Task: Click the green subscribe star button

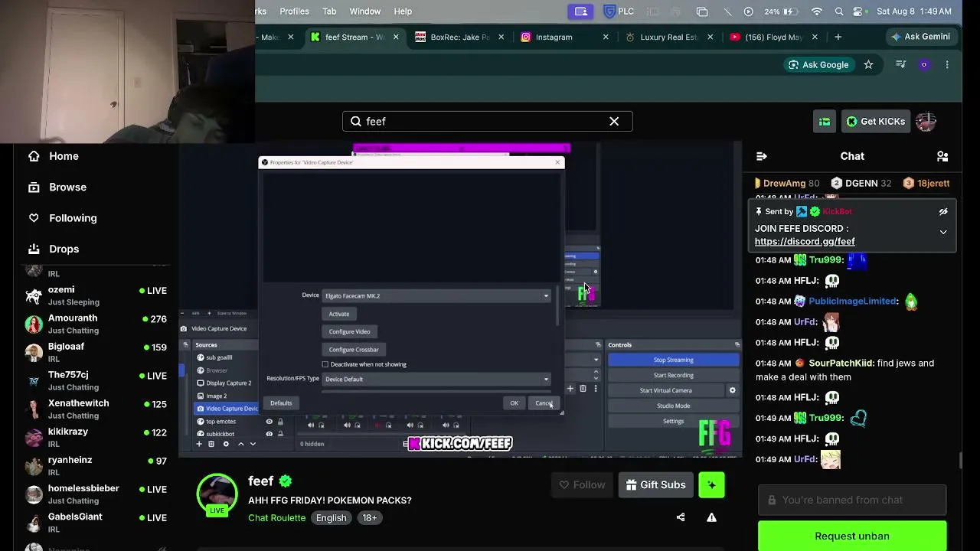Action: point(711,484)
